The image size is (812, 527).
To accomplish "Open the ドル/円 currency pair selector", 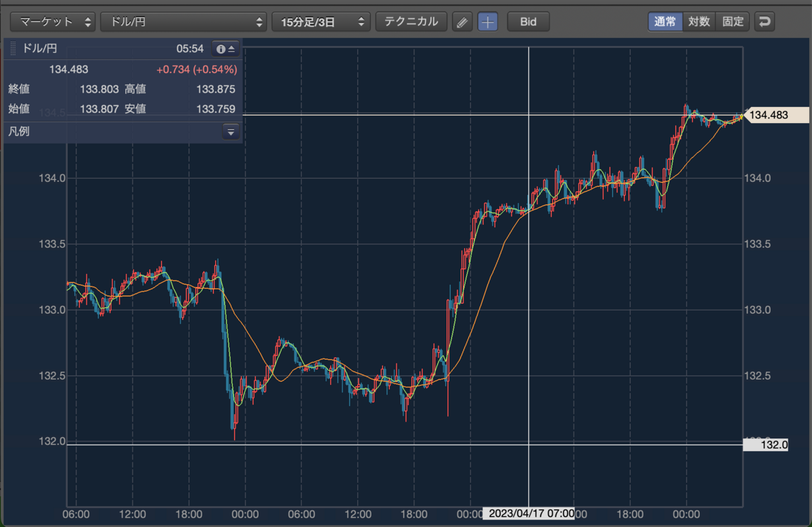I will (183, 22).
